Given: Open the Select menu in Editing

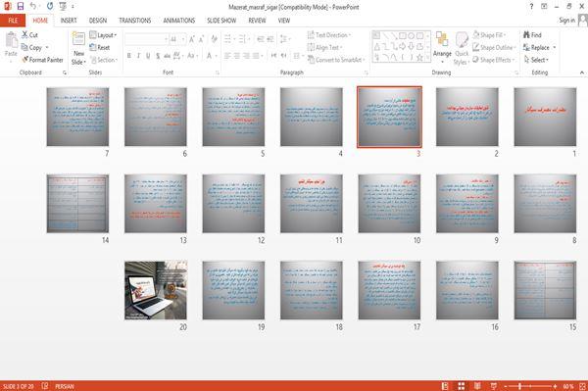Looking at the screenshot, I should pos(536,60).
